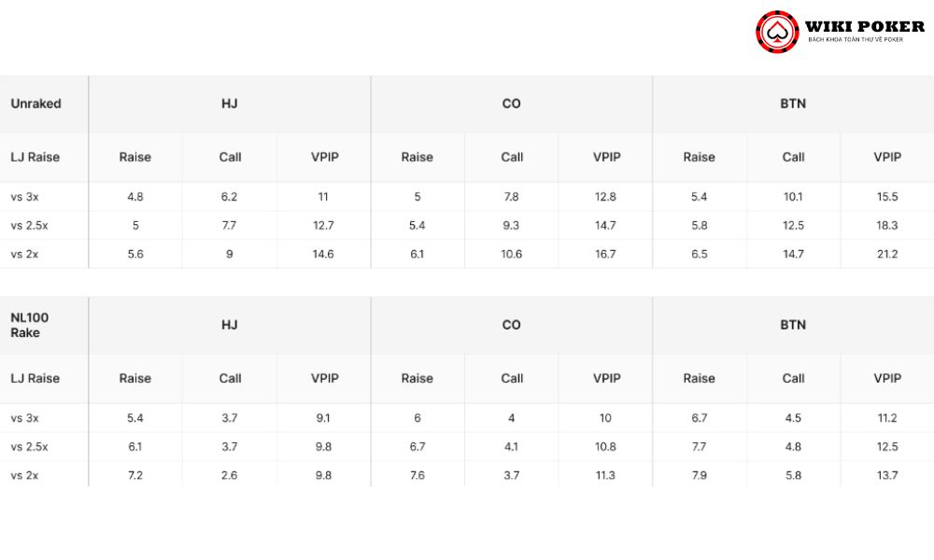Click the BTN column header in Unraked table
This screenshot has width=934, height=560.
793,105
